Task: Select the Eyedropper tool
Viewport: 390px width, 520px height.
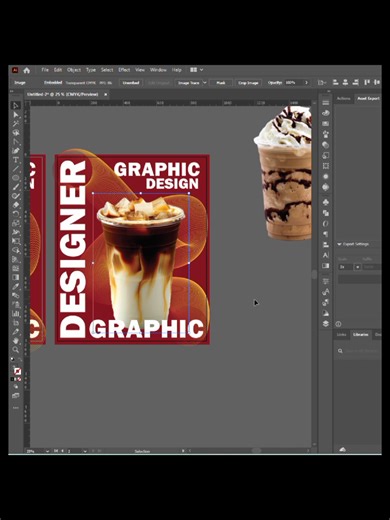Action: [16, 286]
